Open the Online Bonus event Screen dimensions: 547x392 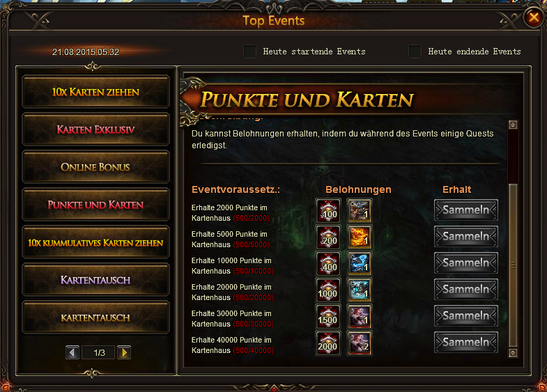pyautogui.click(x=95, y=167)
